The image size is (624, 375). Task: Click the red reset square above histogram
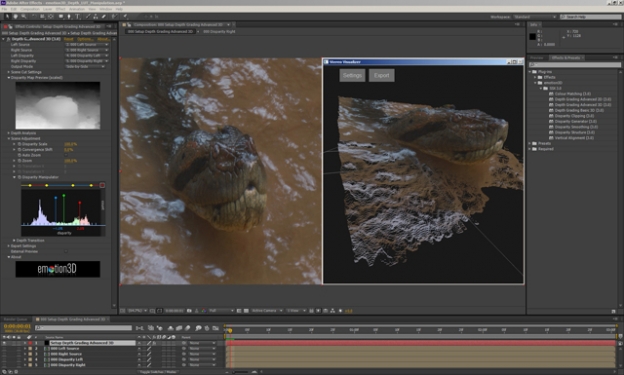(x=102, y=185)
